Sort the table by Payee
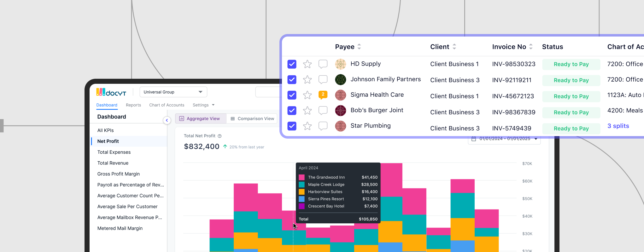 [x=359, y=47]
